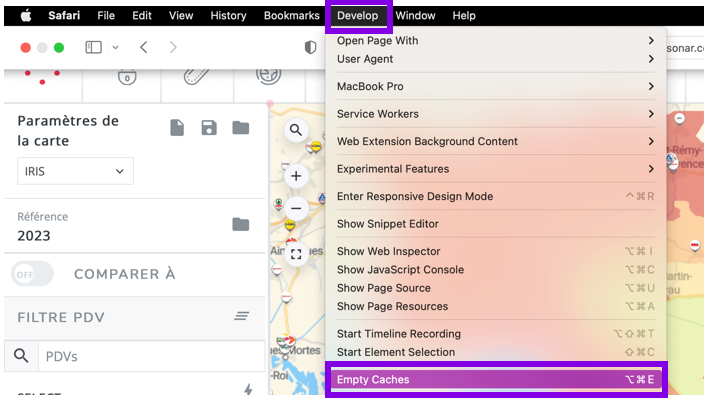Select Show JavaScript Console
The image size is (710, 400).
[496, 270]
